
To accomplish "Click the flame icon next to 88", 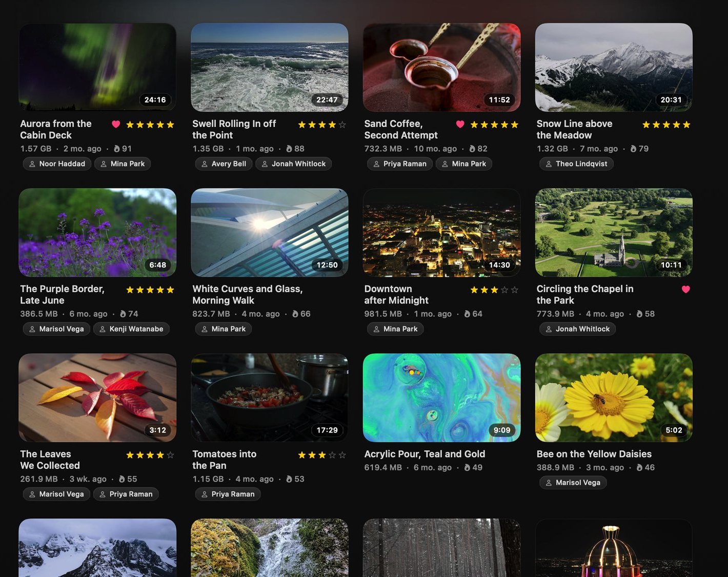I will point(289,149).
